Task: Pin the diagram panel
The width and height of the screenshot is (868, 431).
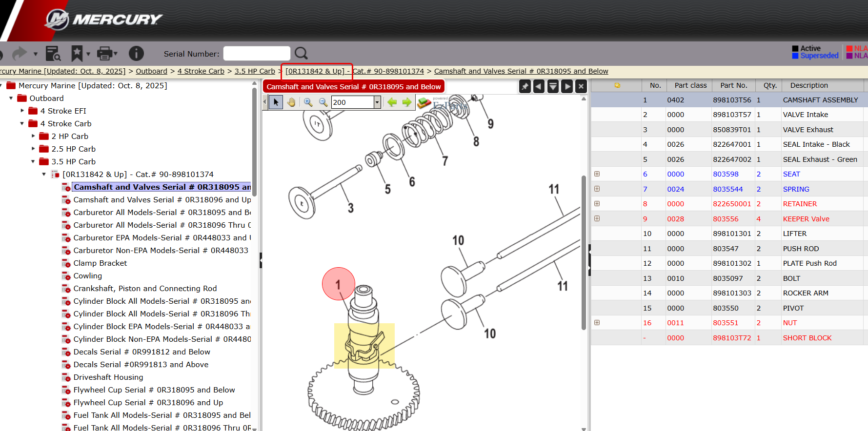Action: [525, 86]
